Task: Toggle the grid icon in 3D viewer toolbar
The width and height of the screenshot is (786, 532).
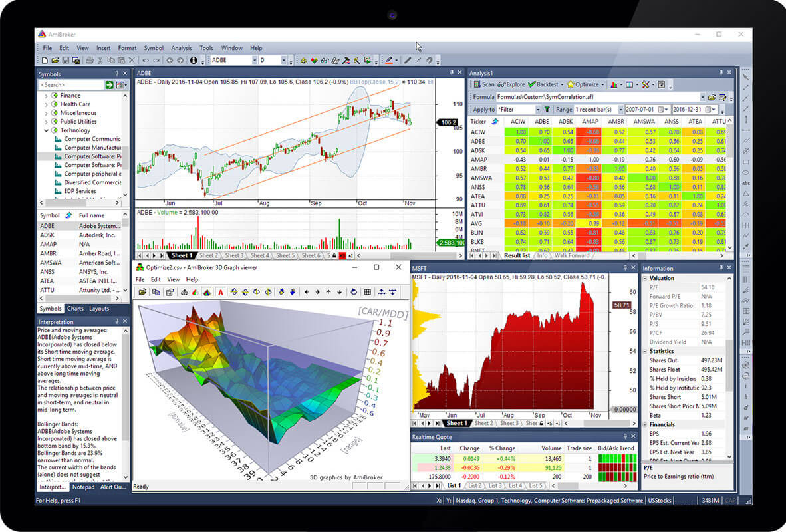Action: click(x=368, y=292)
